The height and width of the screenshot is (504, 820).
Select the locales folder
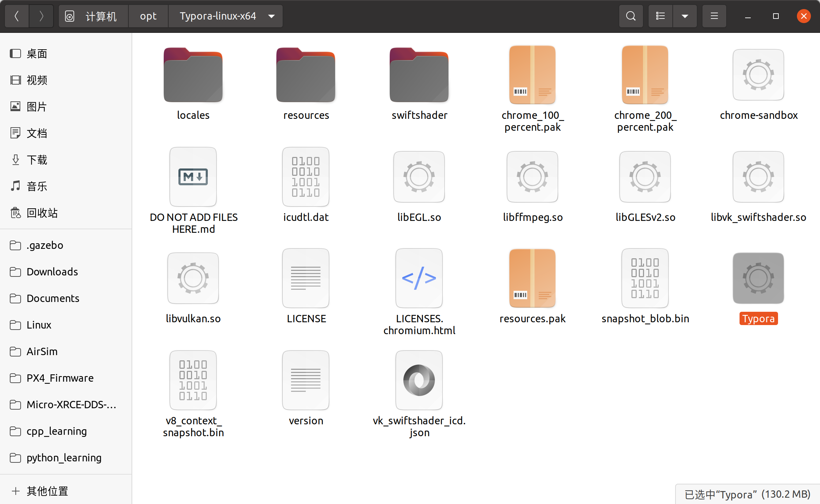click(193, 75)
